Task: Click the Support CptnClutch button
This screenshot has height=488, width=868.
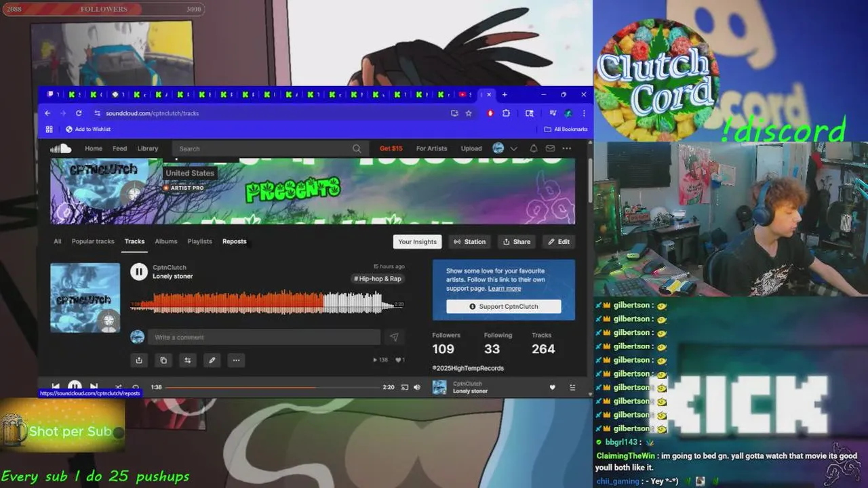Action: 504,306
